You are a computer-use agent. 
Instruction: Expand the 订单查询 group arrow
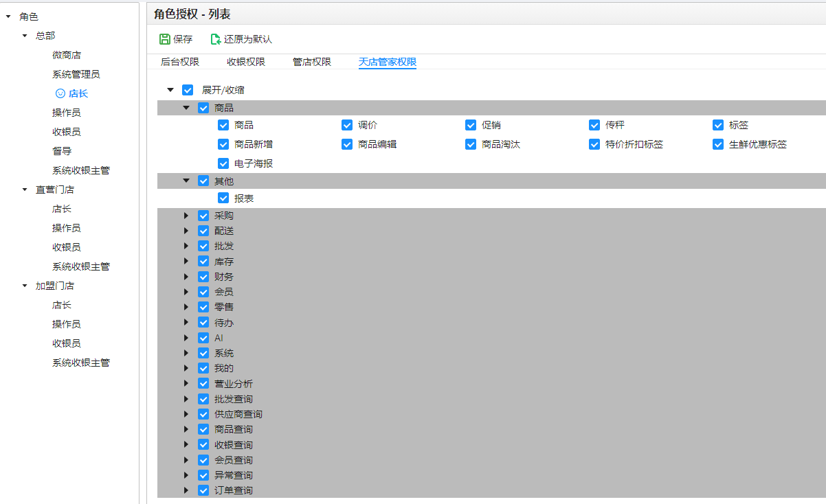(x=186, y=490)
